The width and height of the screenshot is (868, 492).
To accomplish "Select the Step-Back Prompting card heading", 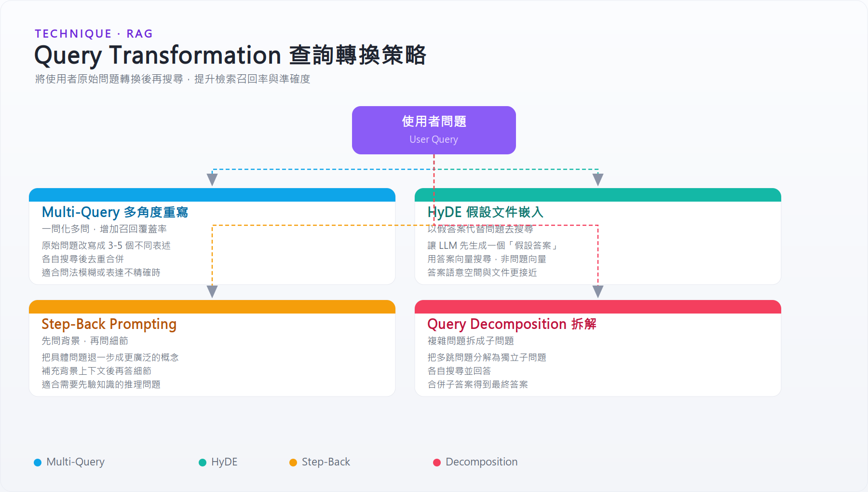I will pyautogui.click(x=109, y=324).
